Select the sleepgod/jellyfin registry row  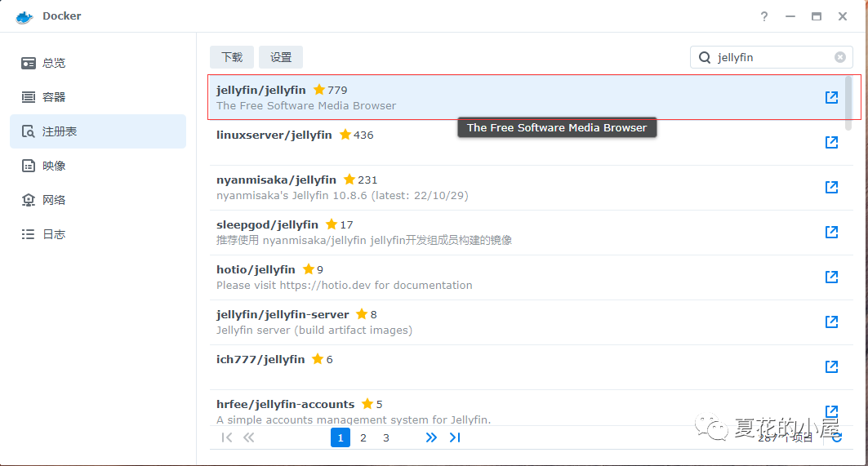click(x=490, y=233)
